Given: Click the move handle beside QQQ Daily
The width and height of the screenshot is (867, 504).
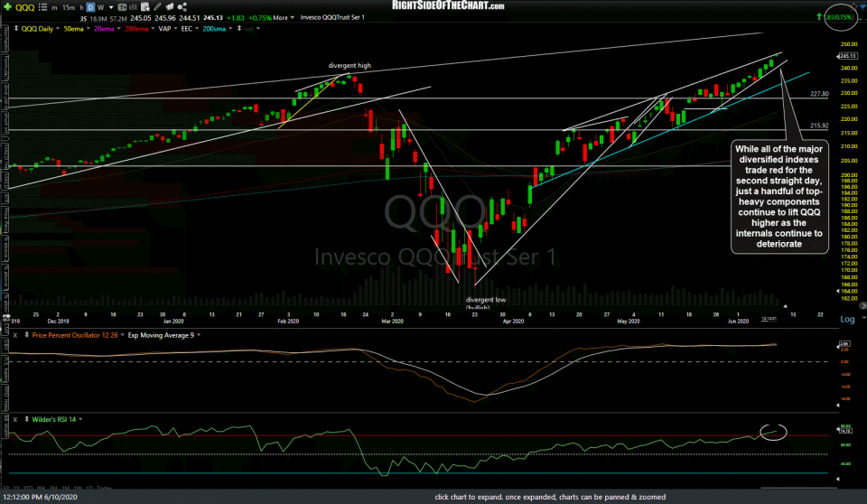Looking at the screenshot, I should click(16, 28).
